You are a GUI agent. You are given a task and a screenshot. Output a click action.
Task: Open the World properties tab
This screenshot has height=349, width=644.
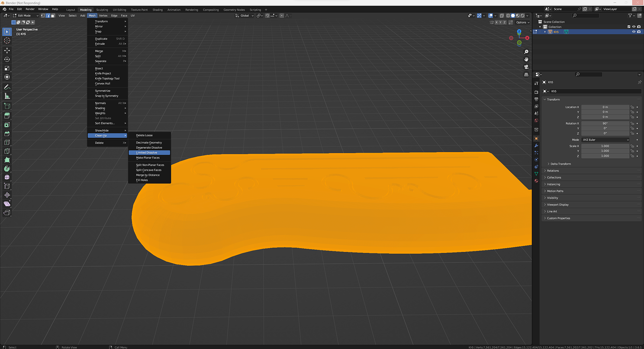(536, 120)
